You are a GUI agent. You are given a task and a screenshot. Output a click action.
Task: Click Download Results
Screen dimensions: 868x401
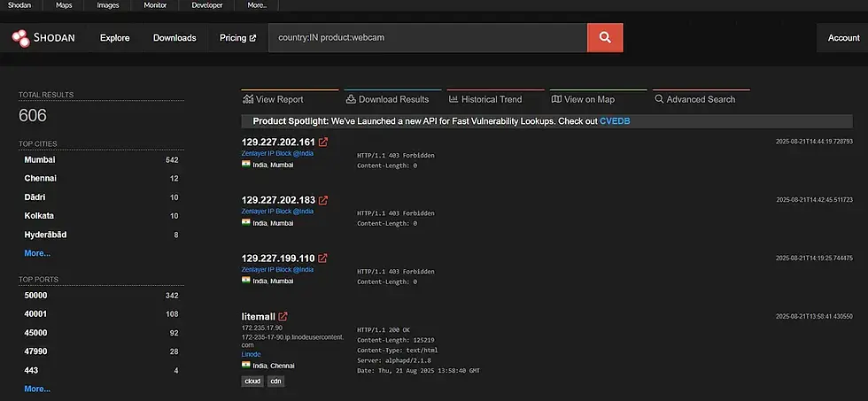[393, 99]
